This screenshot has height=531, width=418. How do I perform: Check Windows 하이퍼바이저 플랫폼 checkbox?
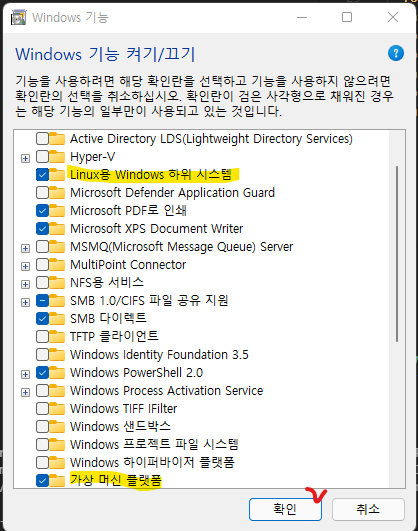(42, 462)
